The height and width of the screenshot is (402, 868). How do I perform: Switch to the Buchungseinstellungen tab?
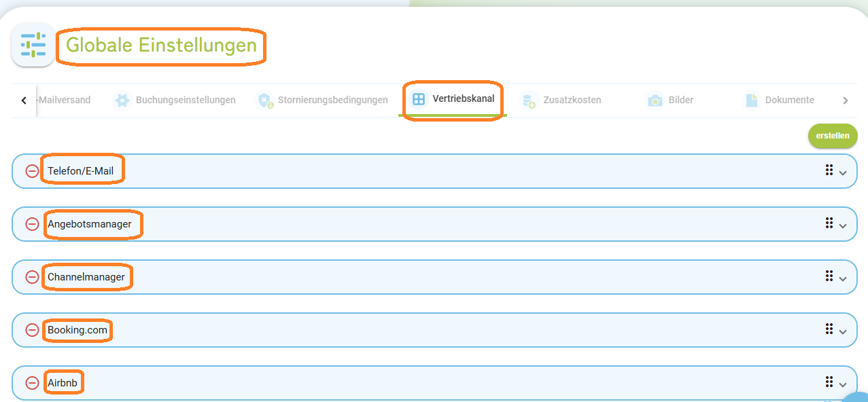pos(175,100)
